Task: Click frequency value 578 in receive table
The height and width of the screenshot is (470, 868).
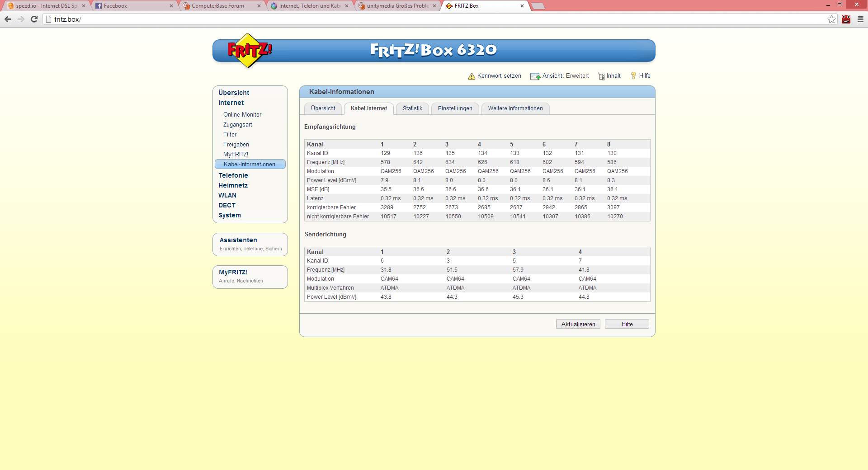Action: pos(385,162)
